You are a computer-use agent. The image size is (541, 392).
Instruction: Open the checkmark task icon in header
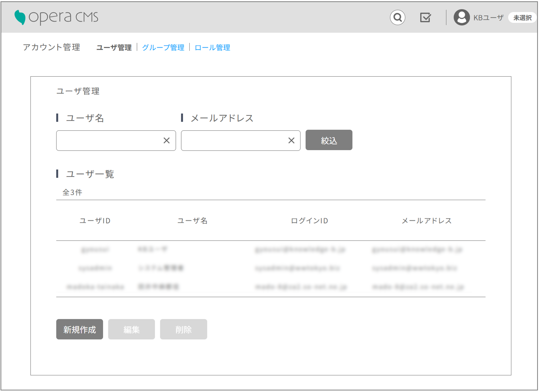click(x=425, y=17)
